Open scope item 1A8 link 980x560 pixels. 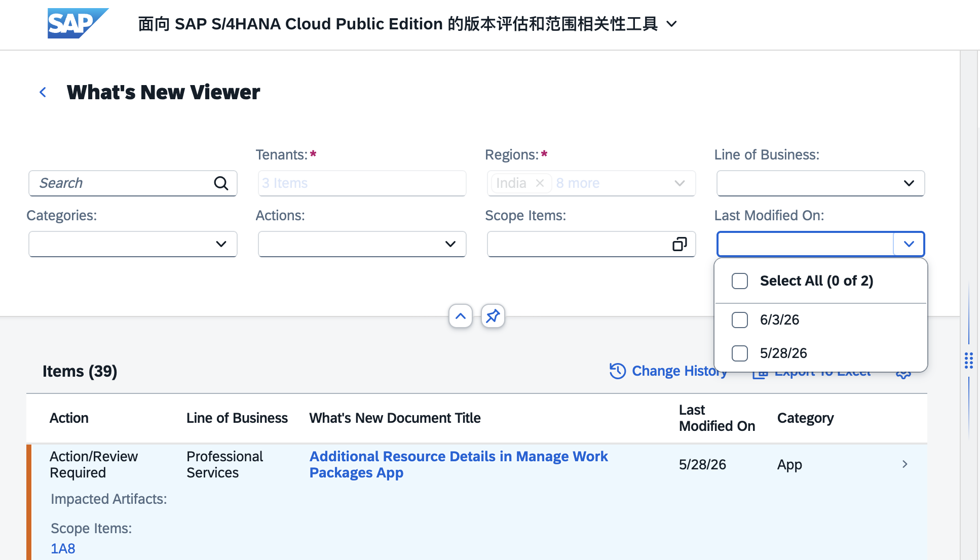[x=63, y=549]
